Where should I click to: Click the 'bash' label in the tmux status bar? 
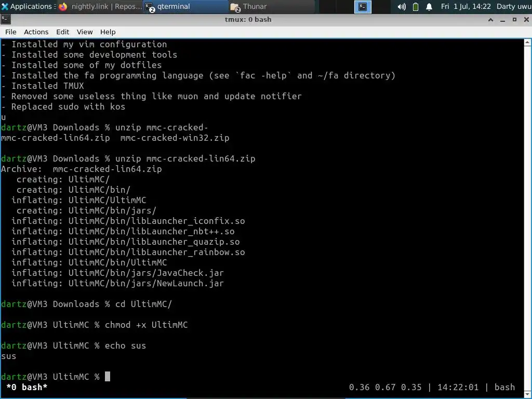click(504, 387)
